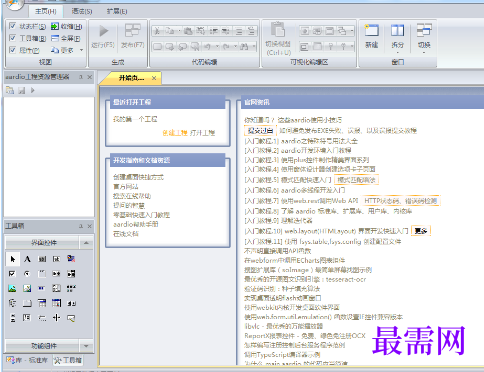Image resolution: width=484 pixels, height=372 pixels.
Task: Select the landscape picture control in toolbox
Action: [12, 288]
